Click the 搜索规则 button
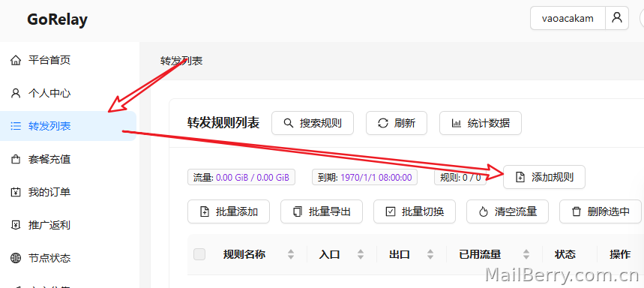 pos(313,123)
